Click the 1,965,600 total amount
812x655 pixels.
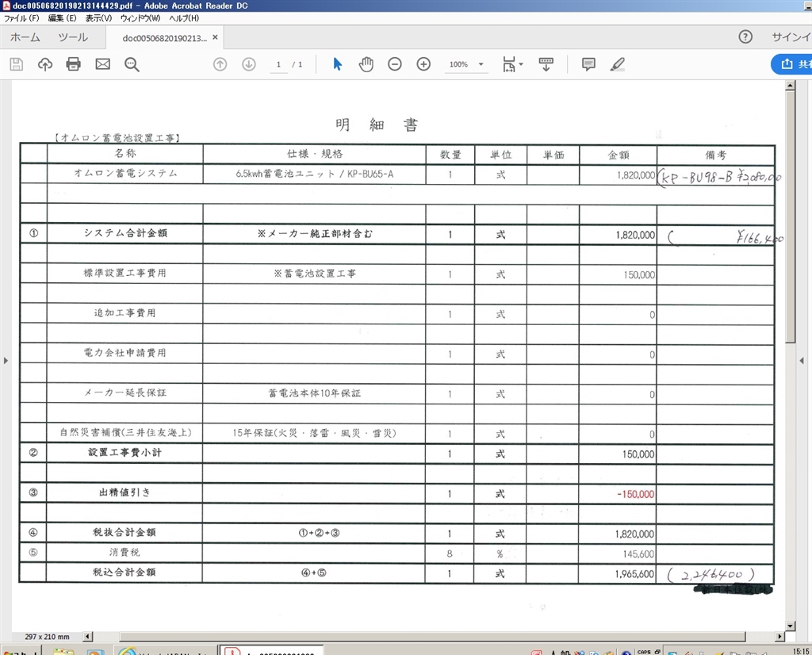click(x=634, y=574)
